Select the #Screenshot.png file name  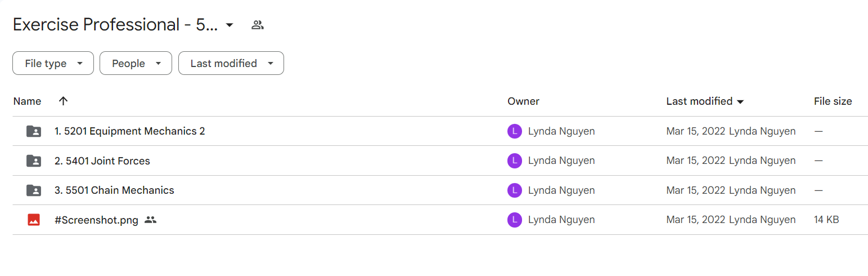point(96,220)
